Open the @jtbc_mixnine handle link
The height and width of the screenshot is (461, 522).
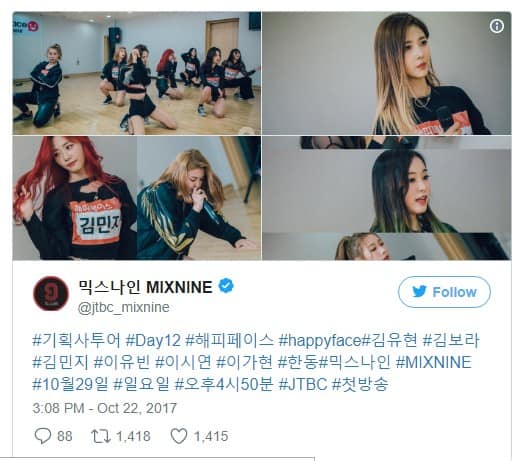pos(123,307)
